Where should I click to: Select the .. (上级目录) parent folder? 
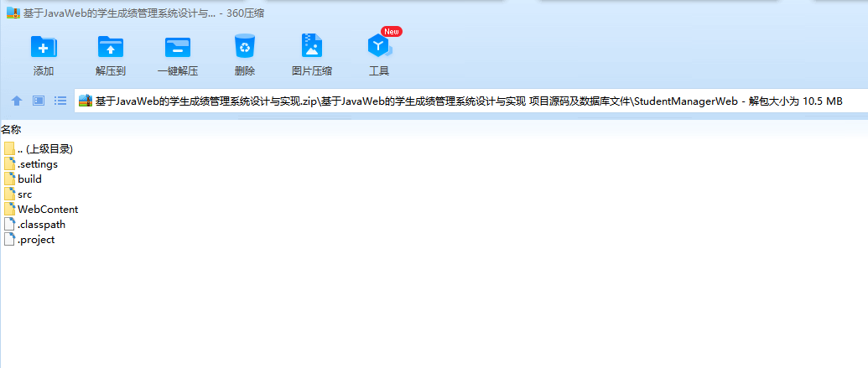click(x=39, y=149)
